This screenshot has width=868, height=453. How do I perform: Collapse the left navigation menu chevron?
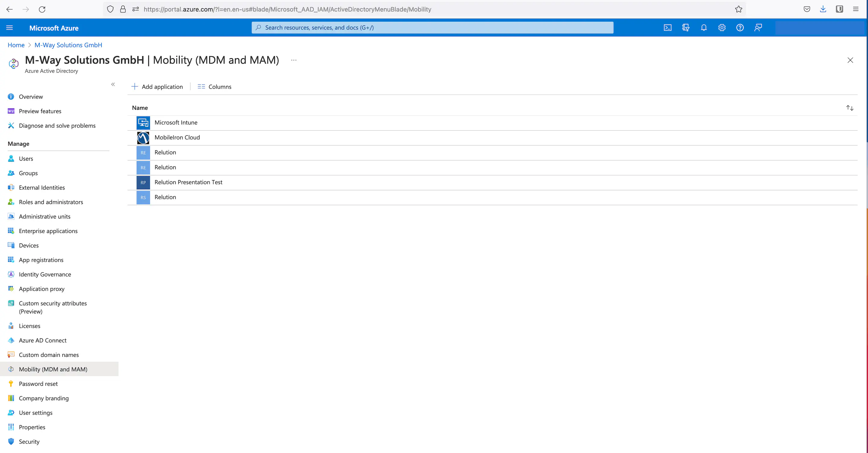(x=113, y=84)
